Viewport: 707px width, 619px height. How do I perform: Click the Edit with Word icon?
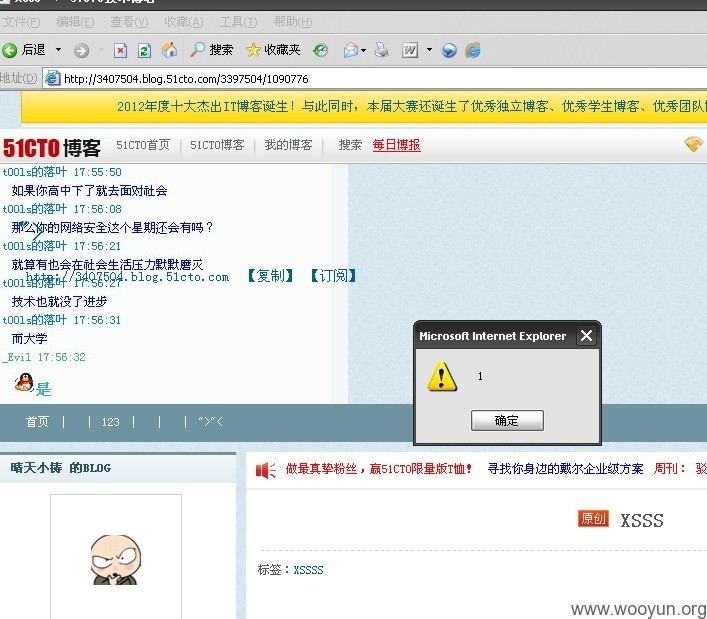[410, 50]
